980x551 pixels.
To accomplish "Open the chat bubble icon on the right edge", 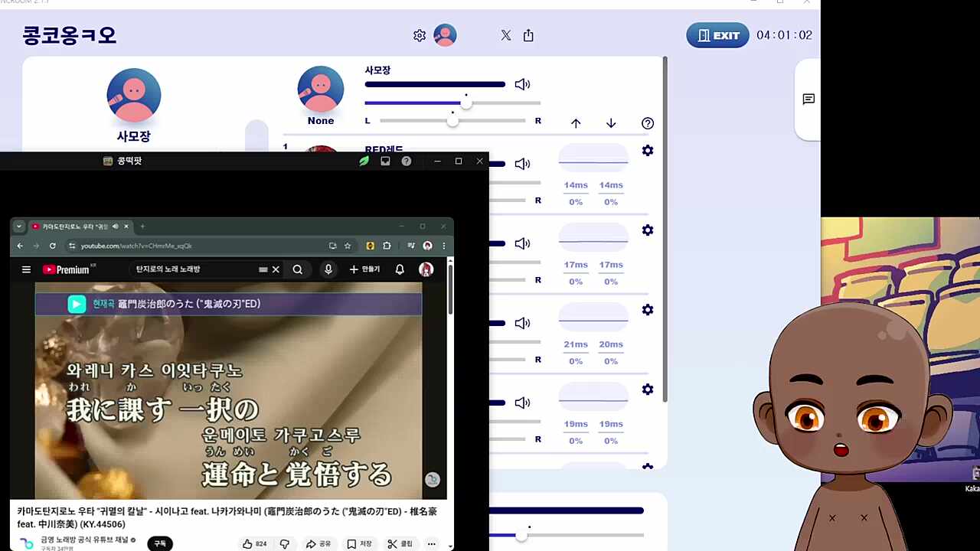I will (808, 99).
